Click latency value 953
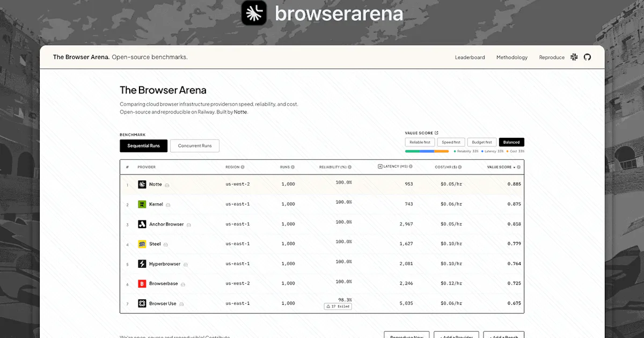The image size is (644, 338). coord(409,185)
